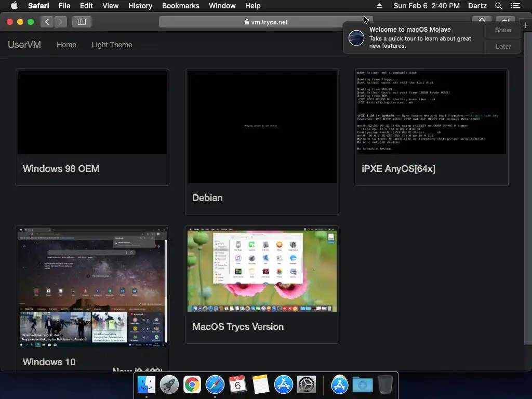532x399 pixels.
Task: Open Notification Center list icon
Action: [515, 6]
